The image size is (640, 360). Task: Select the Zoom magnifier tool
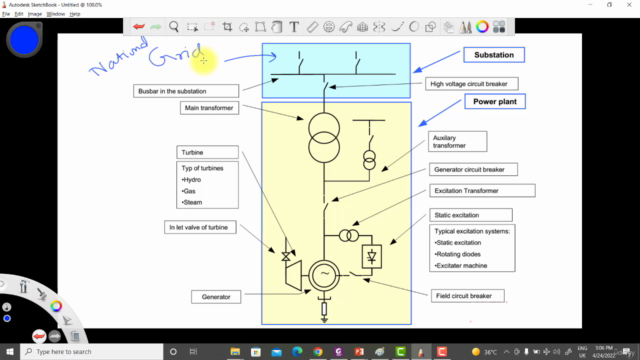(174, 27)
